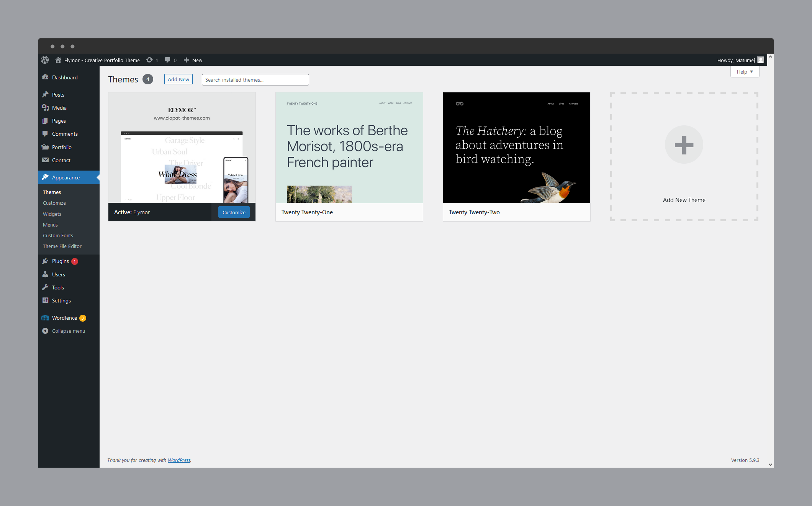Click the WordPress footer link

click(179, 460)
